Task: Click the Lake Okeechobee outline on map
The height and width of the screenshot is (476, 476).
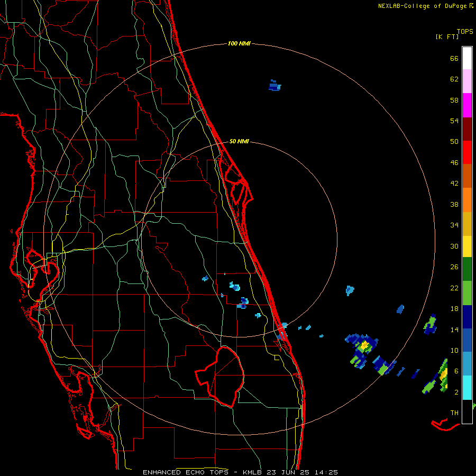Action: click(x=220, y=377)
